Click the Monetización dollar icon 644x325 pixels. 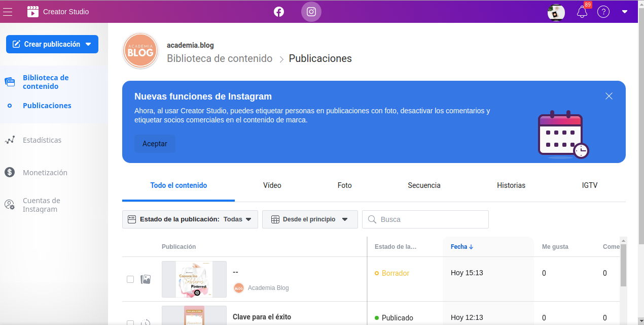[10, 172]
